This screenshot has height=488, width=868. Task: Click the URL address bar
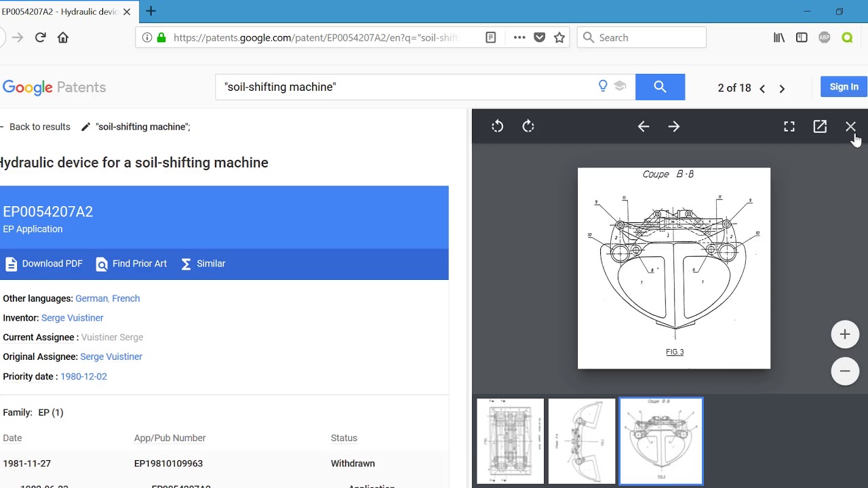point(315,37)
